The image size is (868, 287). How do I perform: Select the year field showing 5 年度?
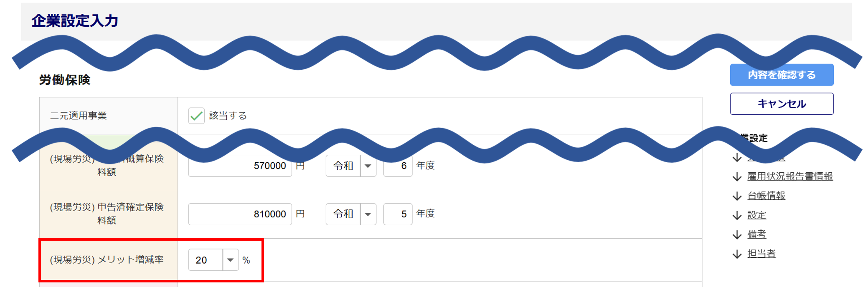click(398, 214)
